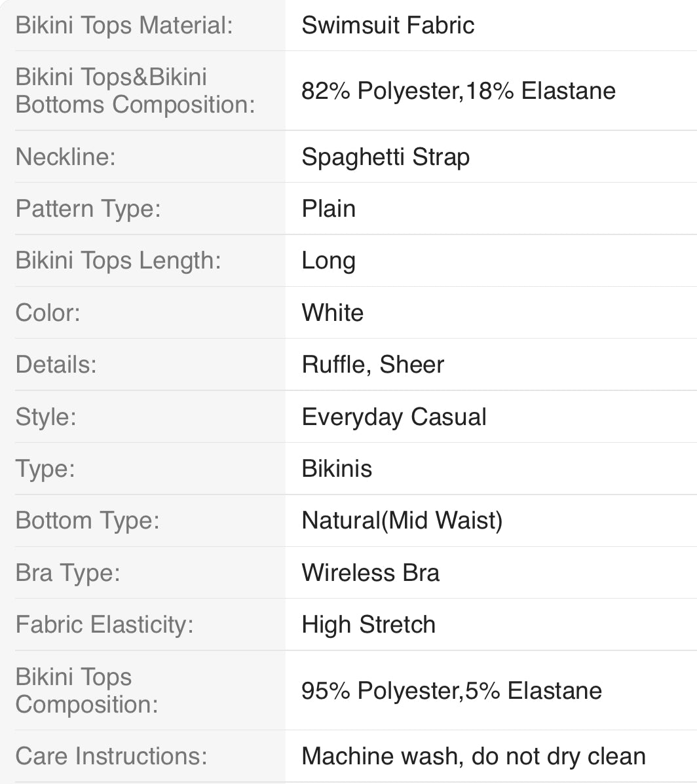Tap the Machine wash care instructions text

click(473, 756)
